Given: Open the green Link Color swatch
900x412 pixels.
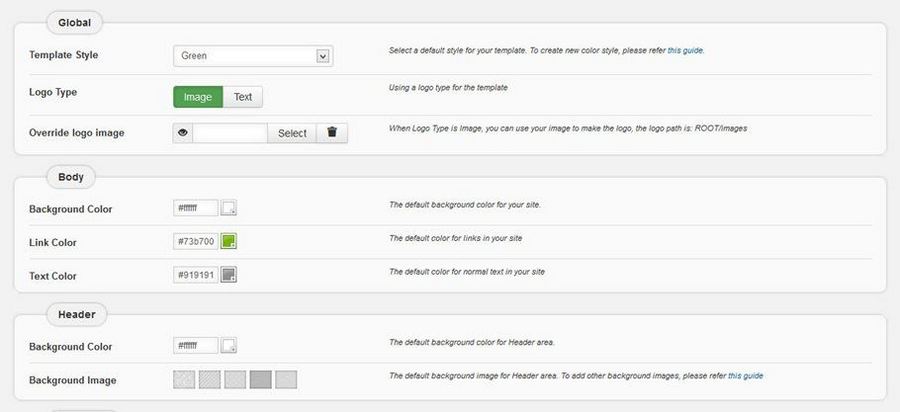Looking at the screenshot, I should point(229,242).
